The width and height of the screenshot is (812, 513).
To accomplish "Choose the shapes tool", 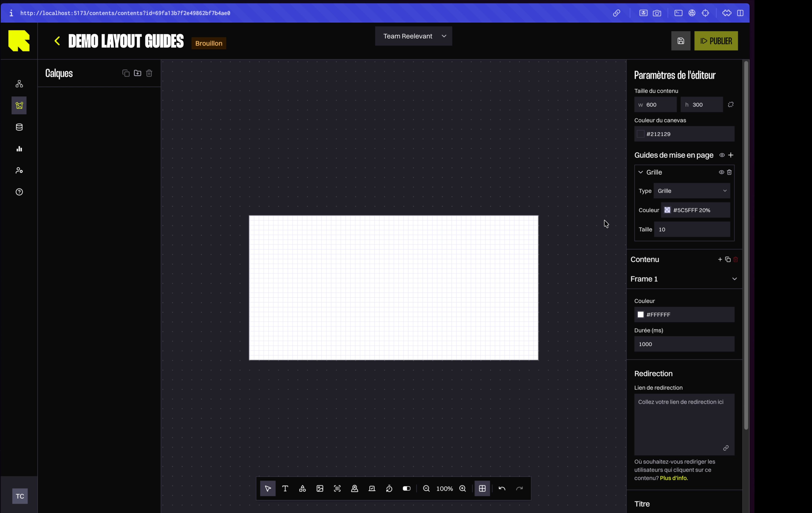I will [x=303, y=488].
